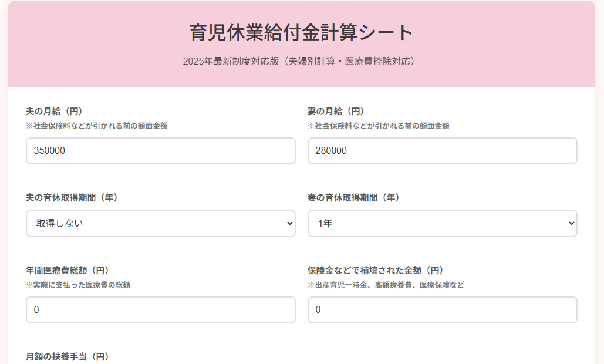Click the ※実際に支払った医療費の総額 hint text
Image resolution: width=604 pixels, height=364 pixels.
[x=78, y=285]
